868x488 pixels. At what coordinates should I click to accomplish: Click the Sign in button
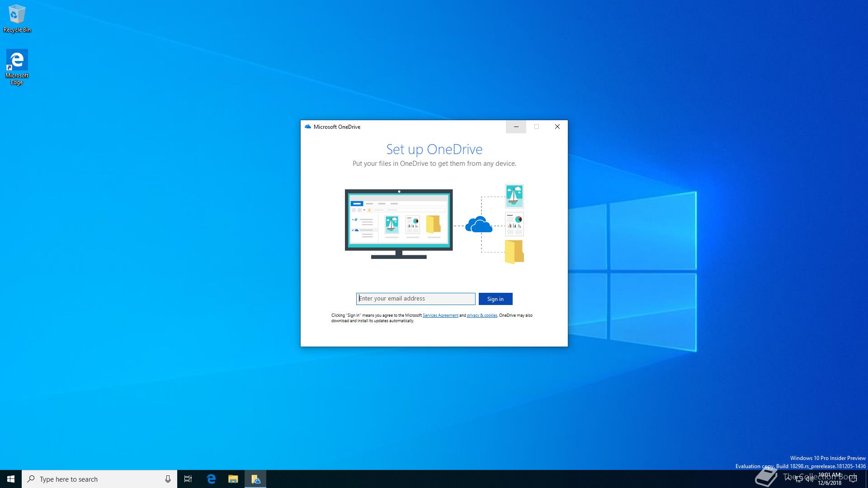click(x=495, y=299)
